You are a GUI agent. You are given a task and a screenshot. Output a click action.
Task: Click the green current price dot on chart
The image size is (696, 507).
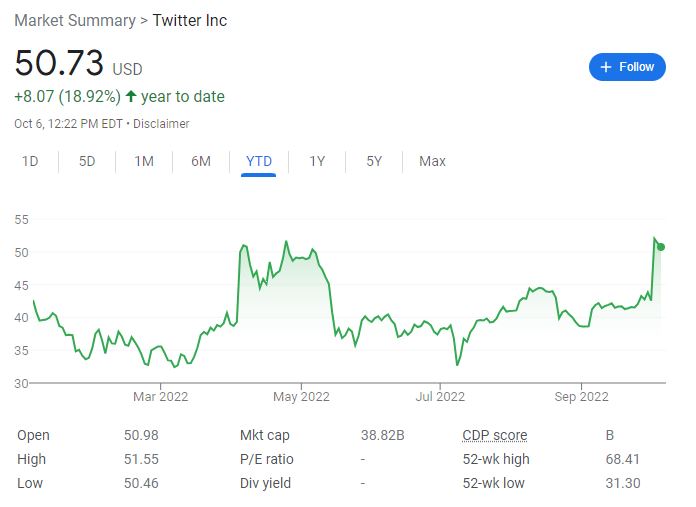661,247
